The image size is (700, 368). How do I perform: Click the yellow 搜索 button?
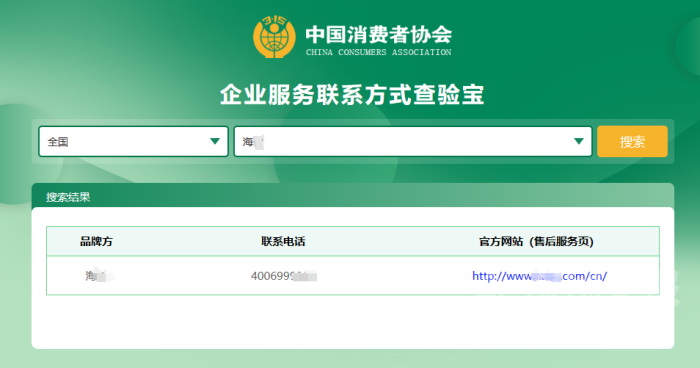coord(632,142)
